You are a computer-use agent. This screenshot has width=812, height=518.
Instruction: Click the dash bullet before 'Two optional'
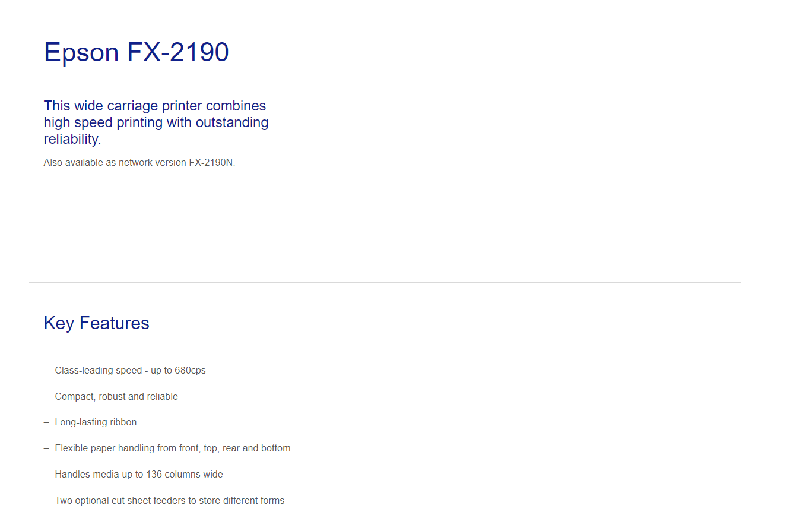46,501
